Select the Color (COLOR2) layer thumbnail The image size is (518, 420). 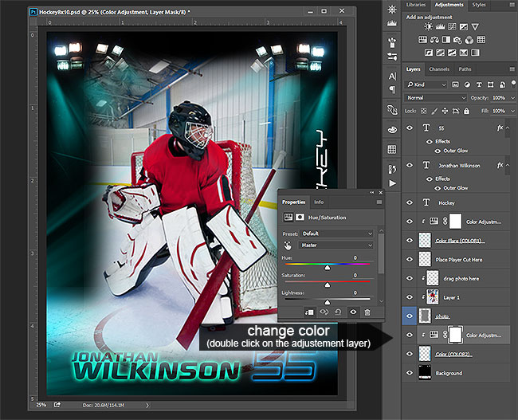(425, 354)
